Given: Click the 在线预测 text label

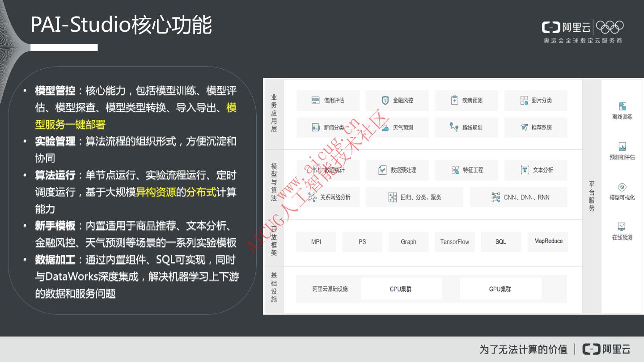Looking at the screenshot, I should [x=622, y=237].
